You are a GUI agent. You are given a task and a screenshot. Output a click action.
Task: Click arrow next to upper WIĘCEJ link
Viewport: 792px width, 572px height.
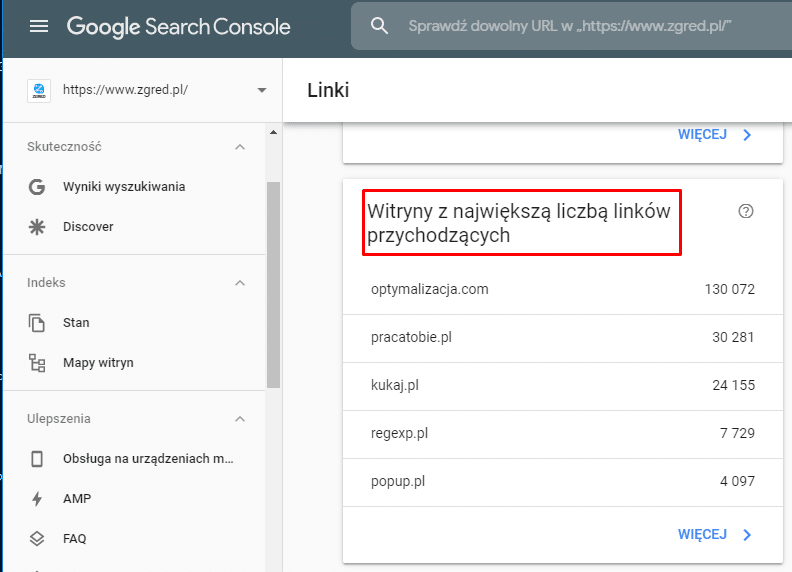pyautogui.click(x=748, y=135)
